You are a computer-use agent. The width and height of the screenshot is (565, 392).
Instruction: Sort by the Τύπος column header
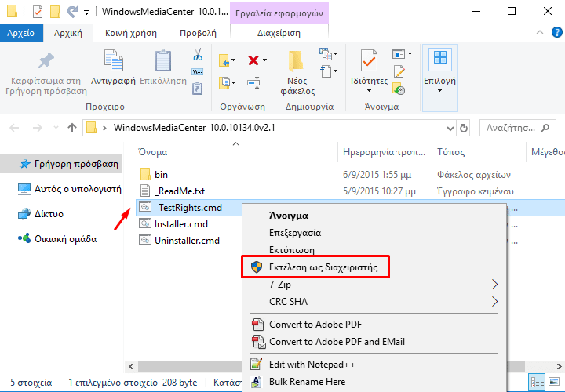[x=450, y=152]
